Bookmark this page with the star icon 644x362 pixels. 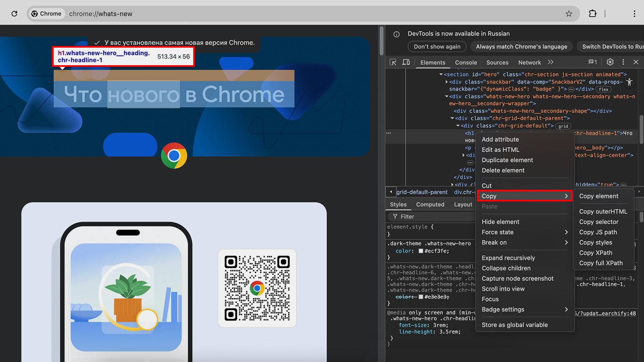point(569,14)
